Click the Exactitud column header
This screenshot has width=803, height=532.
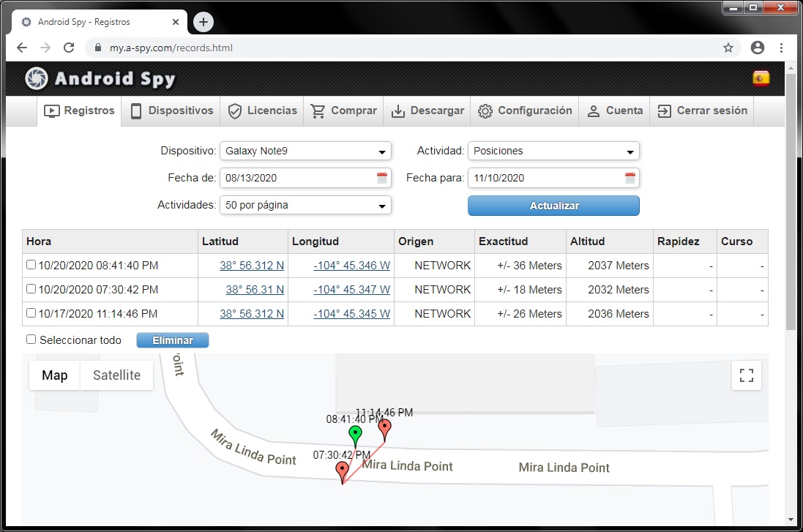520,241
